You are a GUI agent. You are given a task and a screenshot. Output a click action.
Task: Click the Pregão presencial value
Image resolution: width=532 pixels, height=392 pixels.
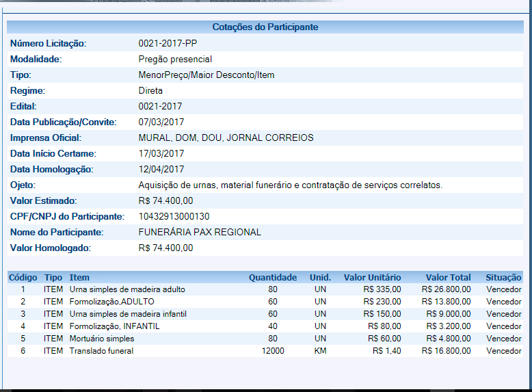tap(175, 59)
